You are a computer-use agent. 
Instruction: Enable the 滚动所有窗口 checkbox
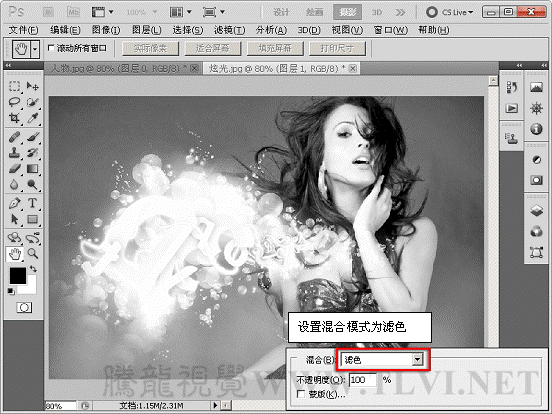[x=51, y=48]
